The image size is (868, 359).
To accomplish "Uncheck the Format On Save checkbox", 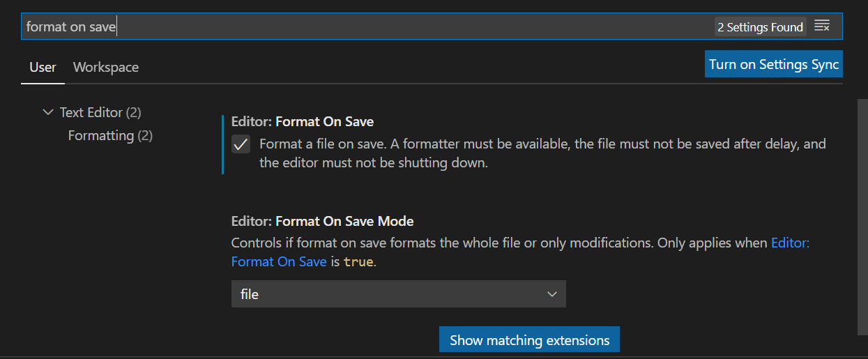I will (x=241, y=144).
